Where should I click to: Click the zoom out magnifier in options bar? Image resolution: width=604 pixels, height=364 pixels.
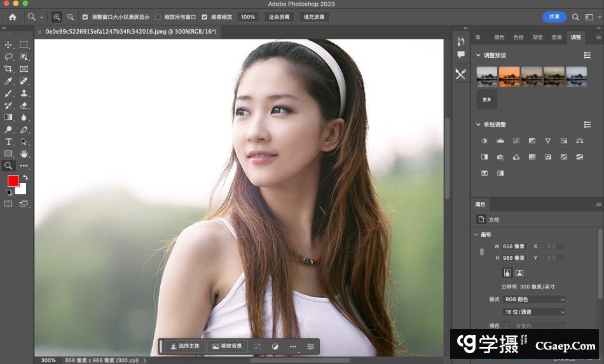click(71, 17)
